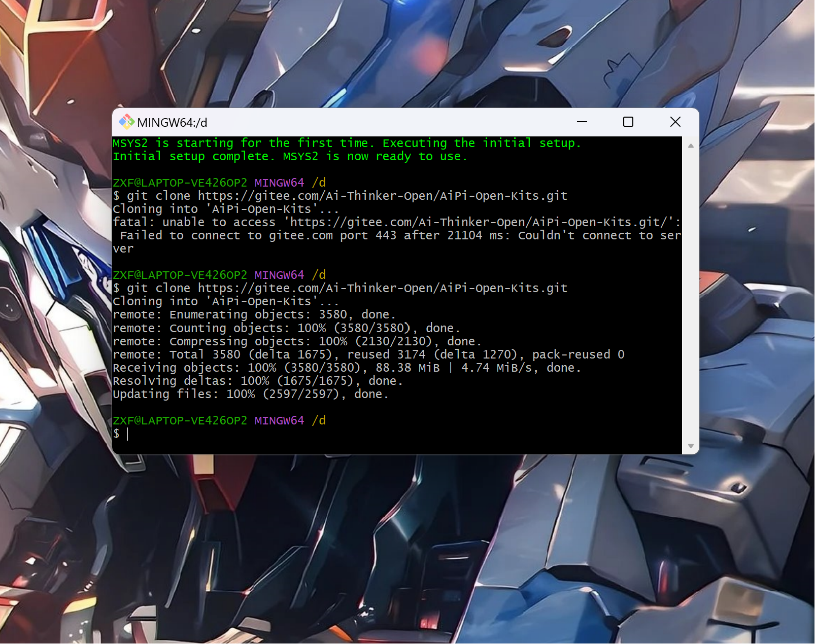Click the 'fatal: unable to access' error line
The width and height of the screenshot is (815, 644).
396,223
